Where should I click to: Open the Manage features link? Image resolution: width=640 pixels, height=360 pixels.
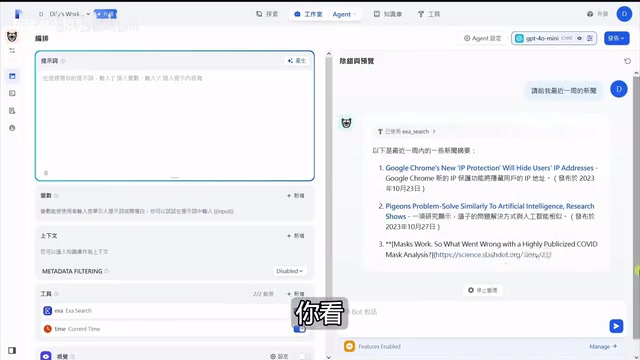pos(603,347)
